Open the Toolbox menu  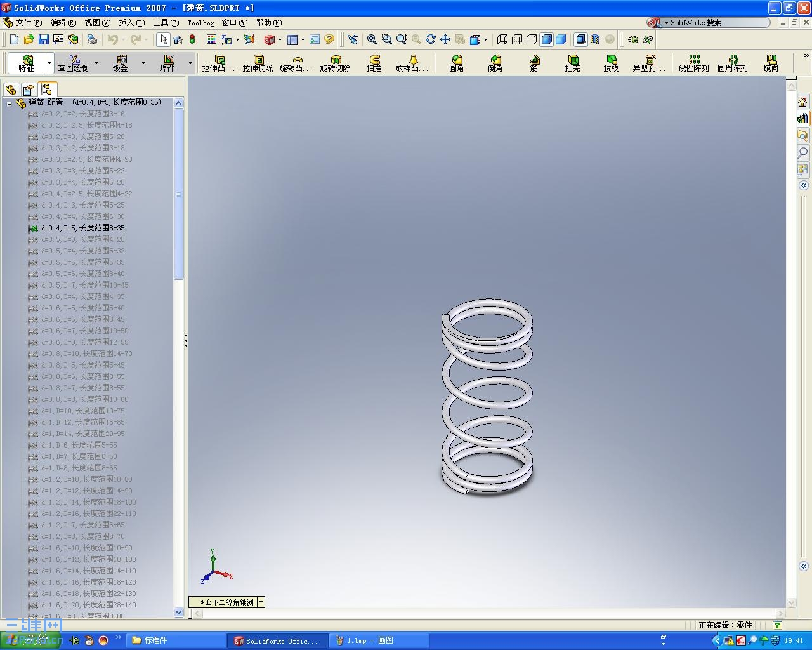(200, 23)
